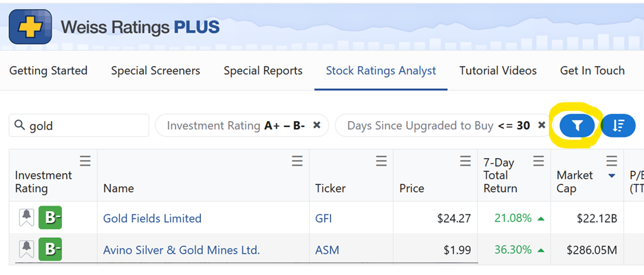The image size is (644, 275).
Task: Open Market Cap column menu icon
Action: point(612,162)
